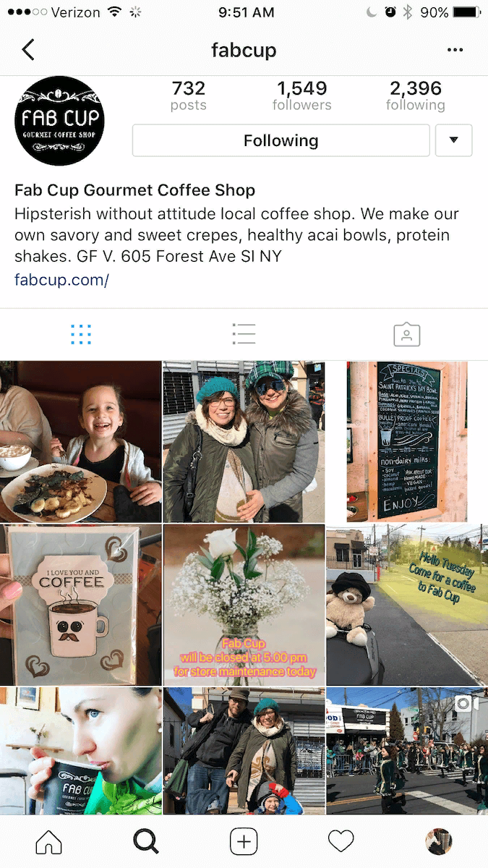Screen dimensions: 488x868
Task: Switch to list view tab
Action: pyautogui.click(x=244, y=334)
